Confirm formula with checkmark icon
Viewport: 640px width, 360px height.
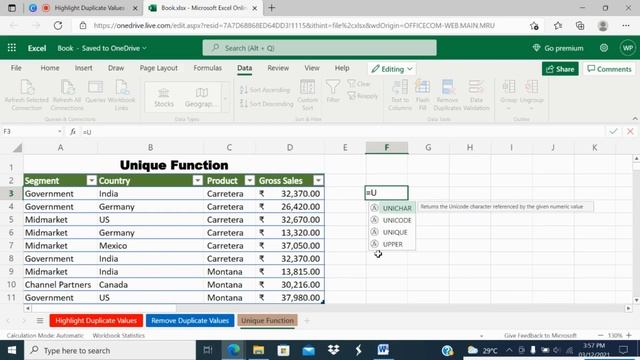pyautogui.click(x=613, y=131)
